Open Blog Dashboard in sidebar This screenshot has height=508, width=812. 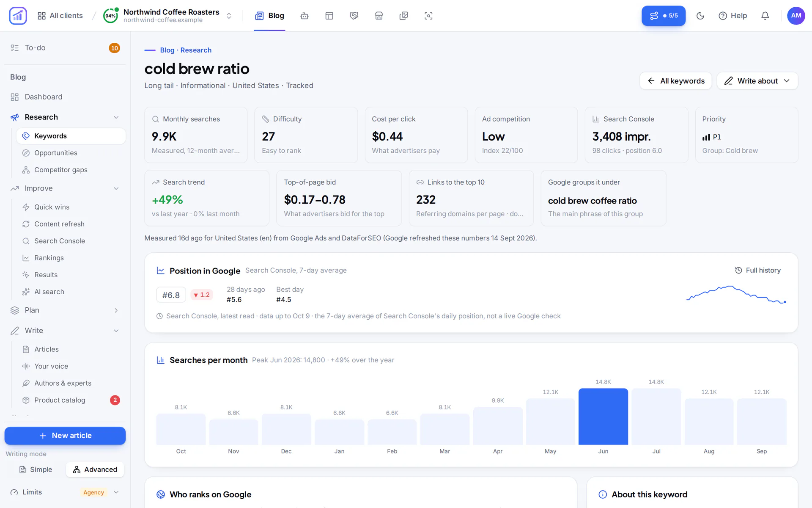pos(65,97)
